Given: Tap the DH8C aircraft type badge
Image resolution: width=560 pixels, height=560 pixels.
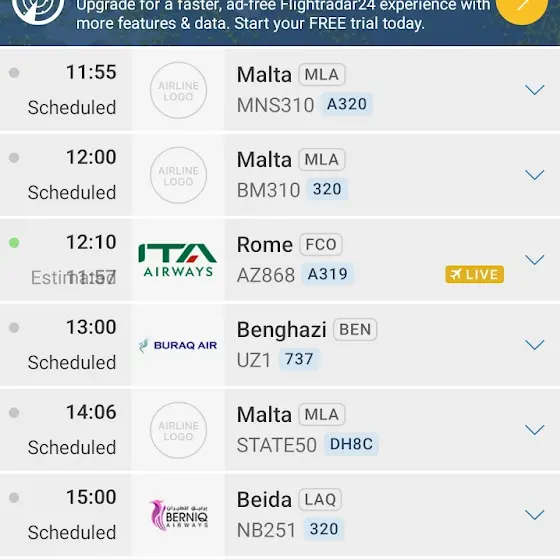Looking at the screenshot, I should tap(351, 444).
